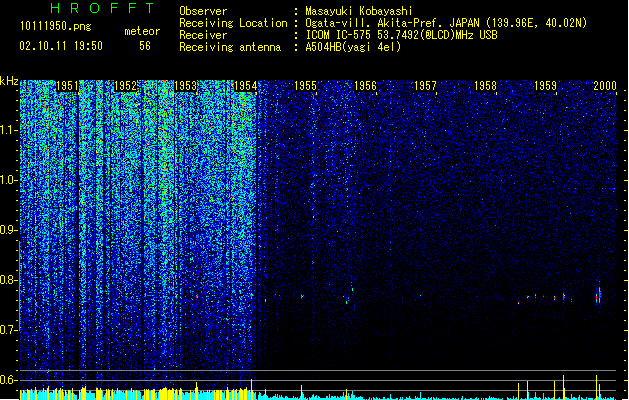This screenshot has height=400, width=629.
Task: Click the 1958 time marker
Action: tap(485, 86)
